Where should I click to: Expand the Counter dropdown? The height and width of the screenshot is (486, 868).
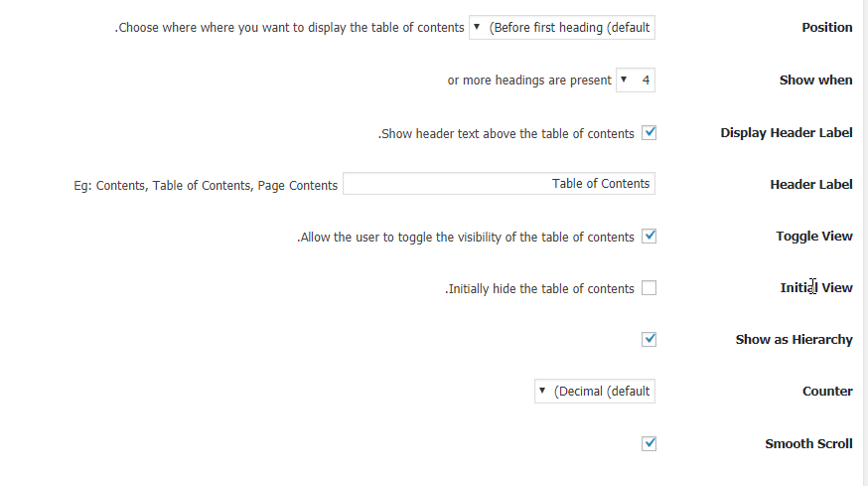tap(595, 392)
